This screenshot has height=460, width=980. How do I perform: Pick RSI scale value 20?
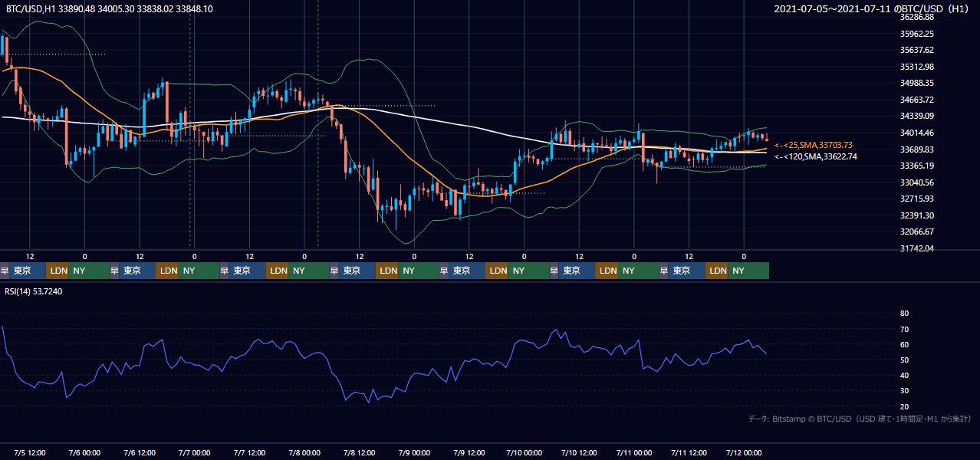coord(904,406)
